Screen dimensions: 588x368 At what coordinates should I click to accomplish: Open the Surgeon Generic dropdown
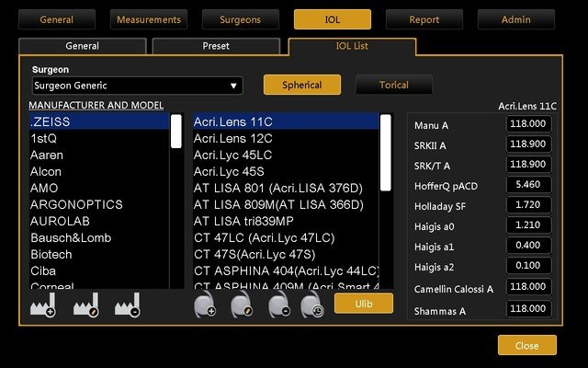[x=137, y=86]
